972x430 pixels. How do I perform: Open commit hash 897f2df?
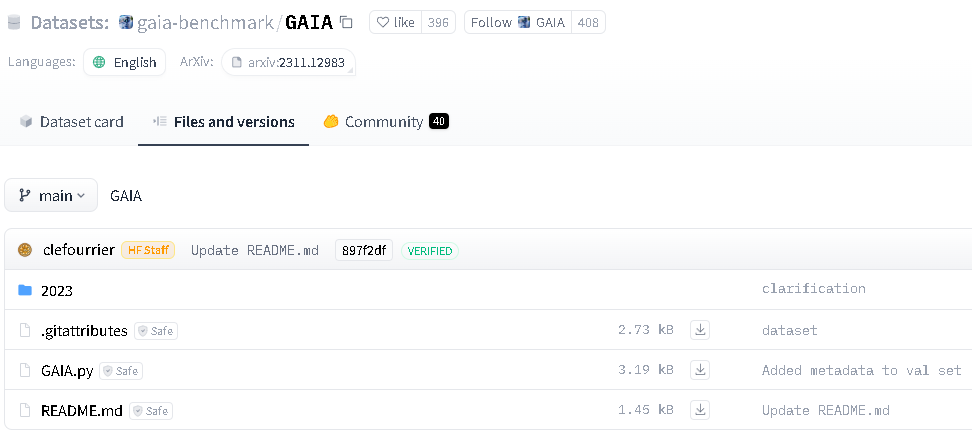click(364, 250)
